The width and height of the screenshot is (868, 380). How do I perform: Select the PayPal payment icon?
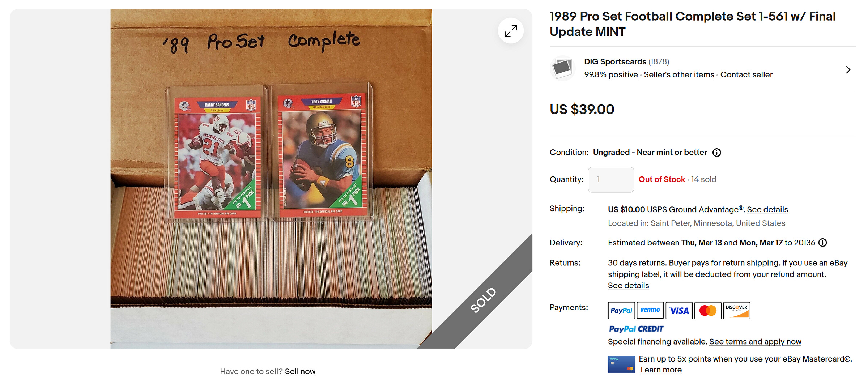621,310
